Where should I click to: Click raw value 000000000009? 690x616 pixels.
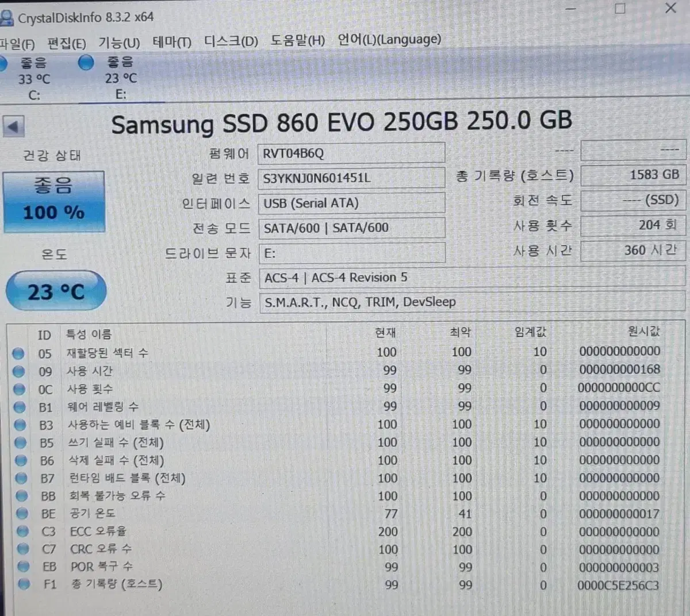click(619, 405)
